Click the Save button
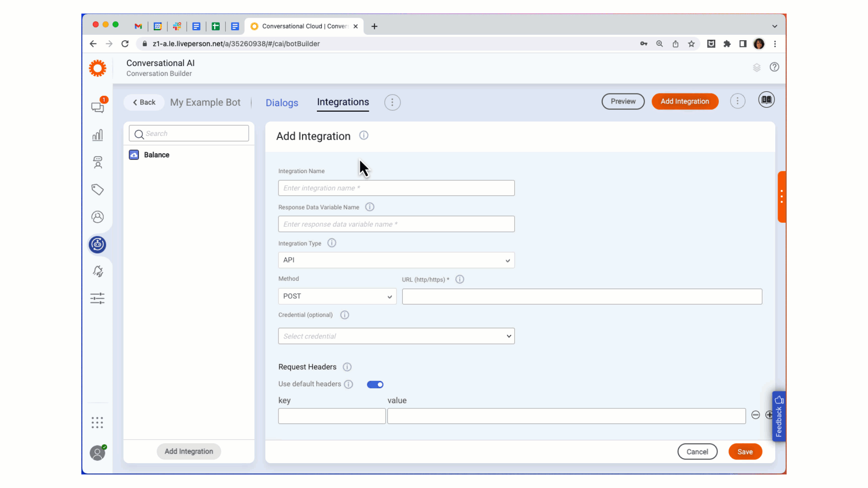Viewport: 868px width, 488px height. (x=745, y=452)
